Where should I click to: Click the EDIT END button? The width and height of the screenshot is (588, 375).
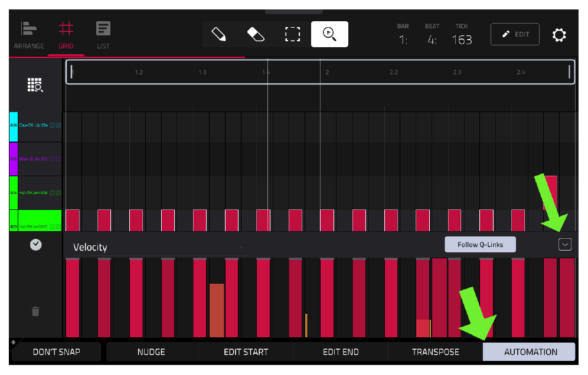click(x=341, y=352)
